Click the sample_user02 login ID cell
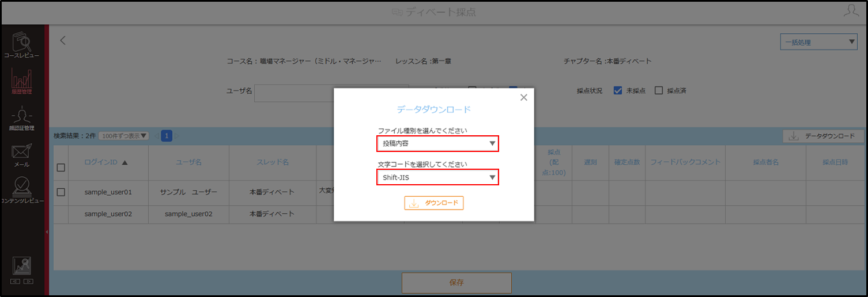Screen dimensions: 868x297 [x=108, y=214]
